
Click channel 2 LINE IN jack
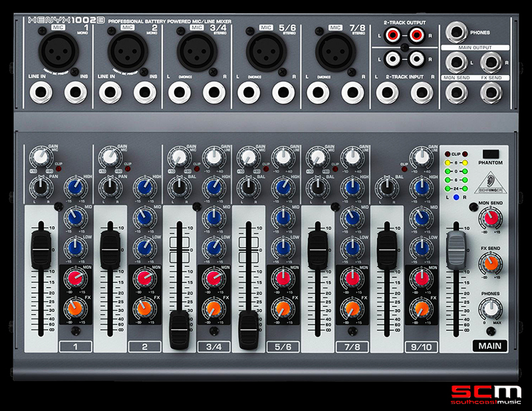point(110,92)
